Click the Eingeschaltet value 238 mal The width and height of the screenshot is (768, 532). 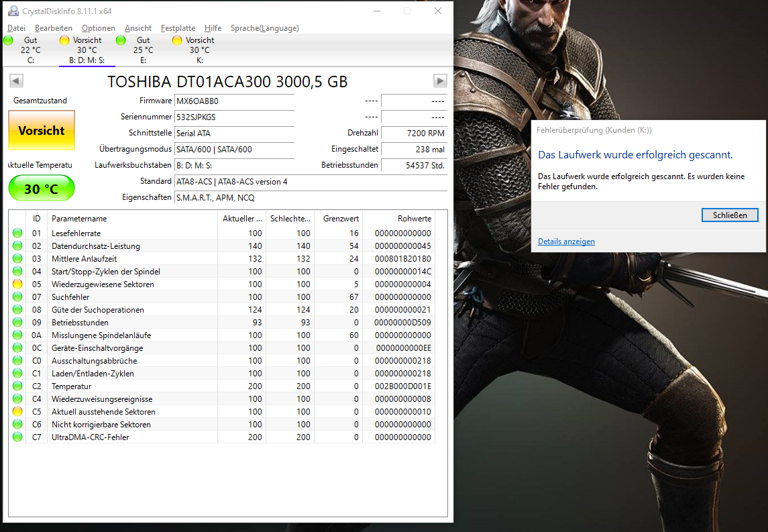click(x=414, y=150)
